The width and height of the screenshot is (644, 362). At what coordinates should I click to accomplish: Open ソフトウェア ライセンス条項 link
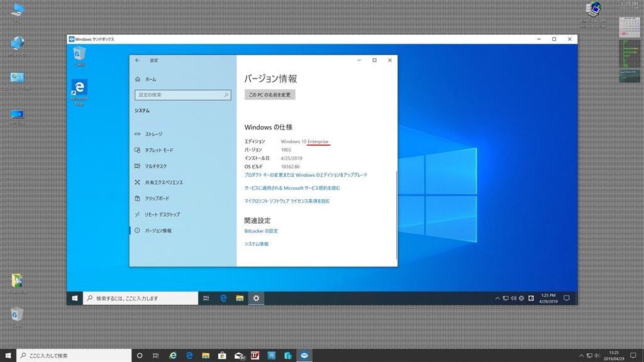click(x=287, y=201)
